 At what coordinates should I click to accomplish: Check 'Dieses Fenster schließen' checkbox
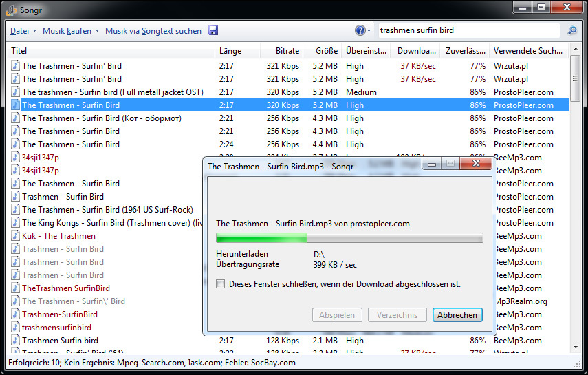[221, 284]
